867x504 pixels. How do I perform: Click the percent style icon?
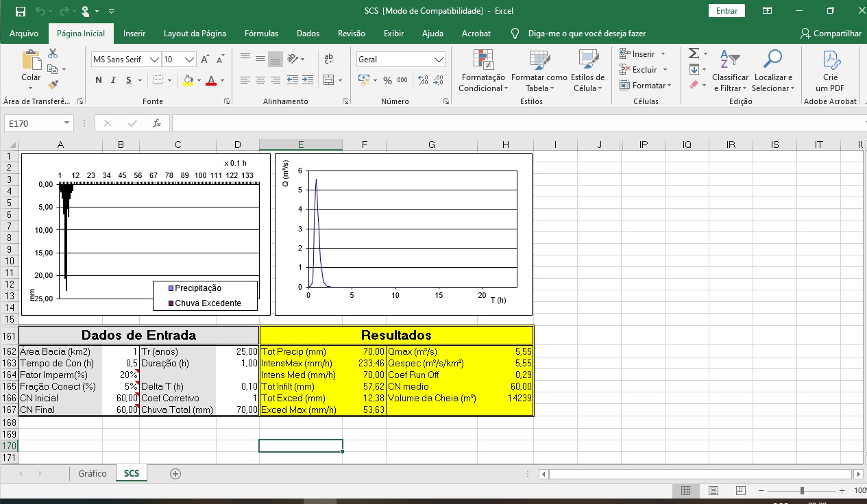click(x=387, y=80)
